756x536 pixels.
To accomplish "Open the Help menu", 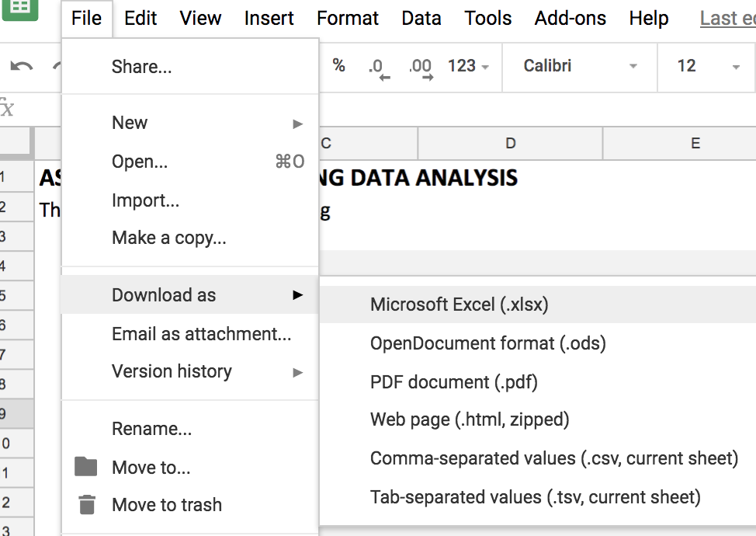I will click(649, 19).
